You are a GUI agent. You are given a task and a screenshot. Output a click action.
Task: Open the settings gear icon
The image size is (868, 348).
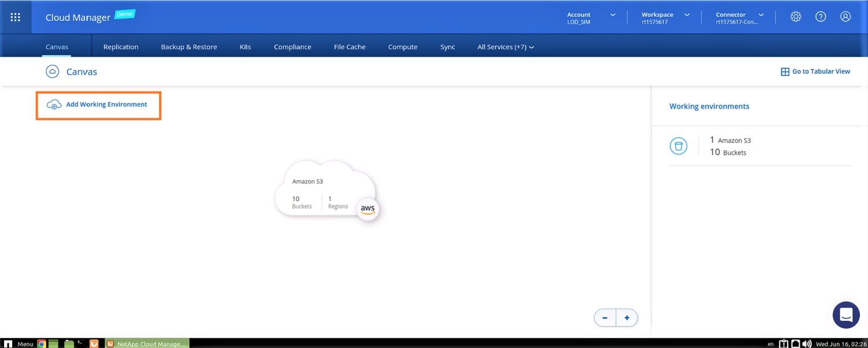(x=796, y=17)
